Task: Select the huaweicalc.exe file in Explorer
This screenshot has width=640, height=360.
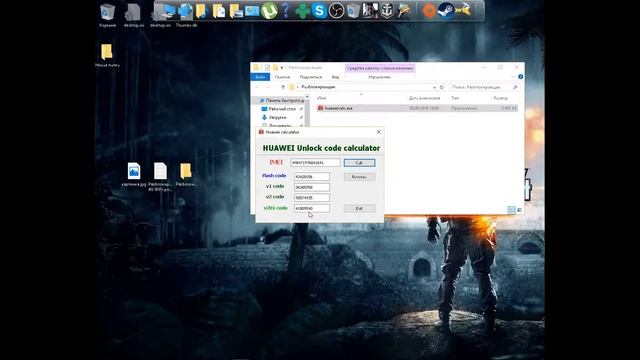Action: [x=417, y=108]
